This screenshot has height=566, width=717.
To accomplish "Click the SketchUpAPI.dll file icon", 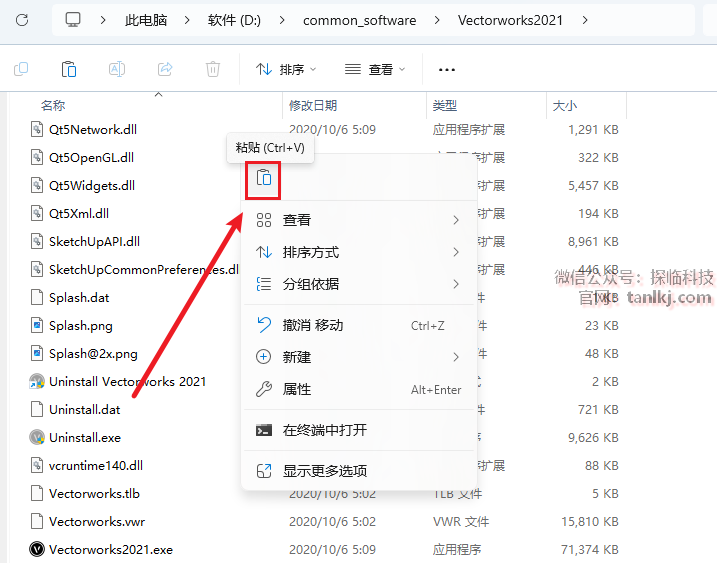I will coord(37,241).
